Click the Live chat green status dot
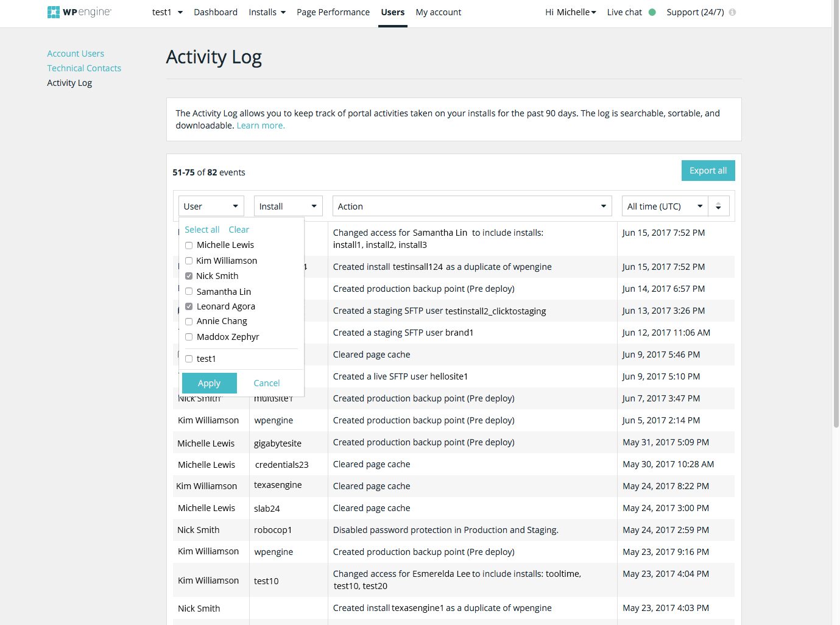 click(x=652, y=12)
